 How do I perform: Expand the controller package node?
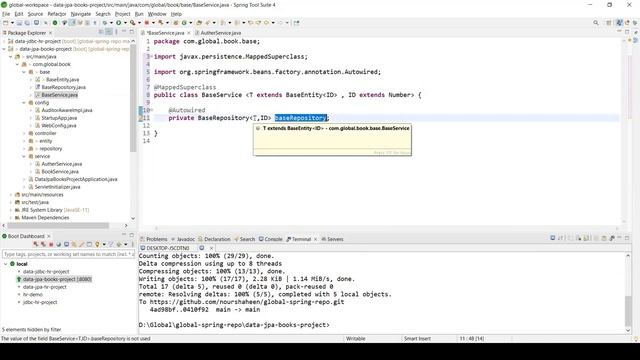24,133
